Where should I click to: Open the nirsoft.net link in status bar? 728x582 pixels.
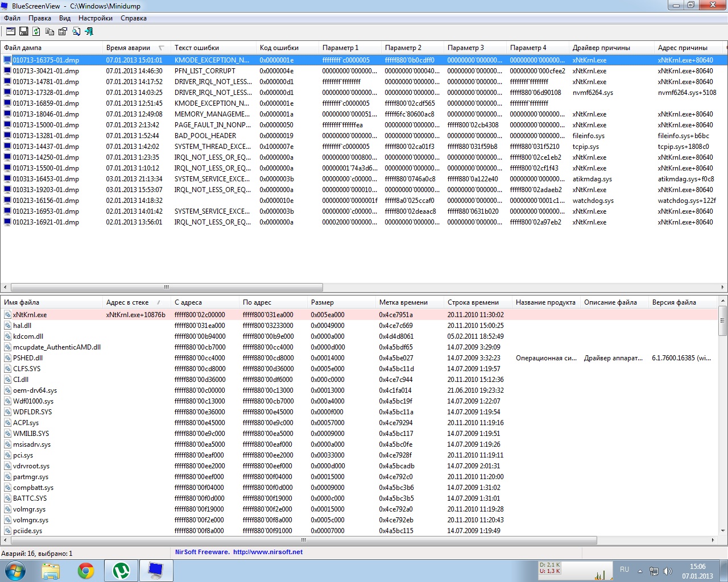[267, 552]
